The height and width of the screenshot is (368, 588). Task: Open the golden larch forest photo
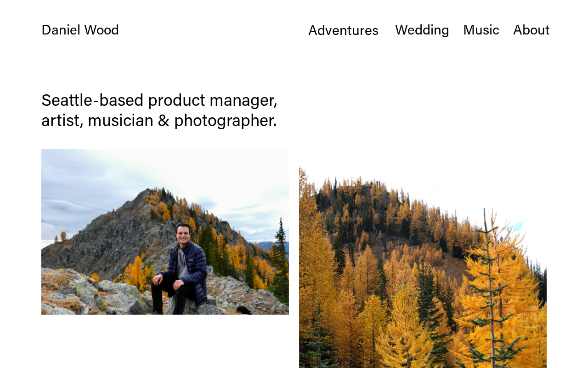[423, 276]
